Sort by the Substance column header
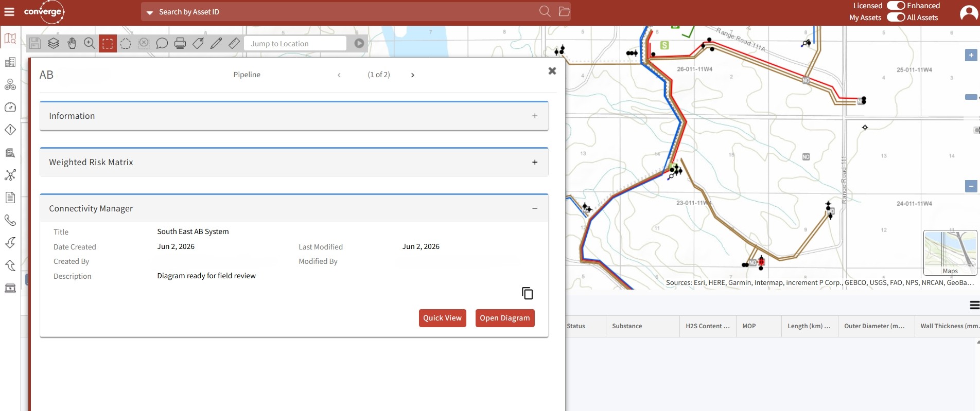The height and width of the screenshot is (411, 980). pos(642,326)
